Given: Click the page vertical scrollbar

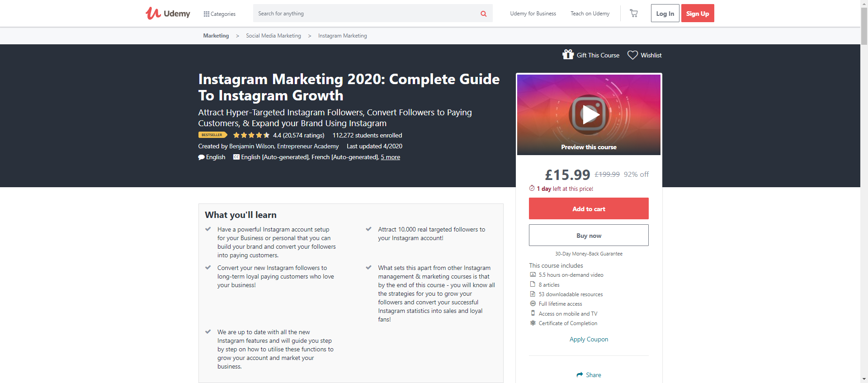Looking at the screenshot, I should pyautogui.click(x=864, y=181).
